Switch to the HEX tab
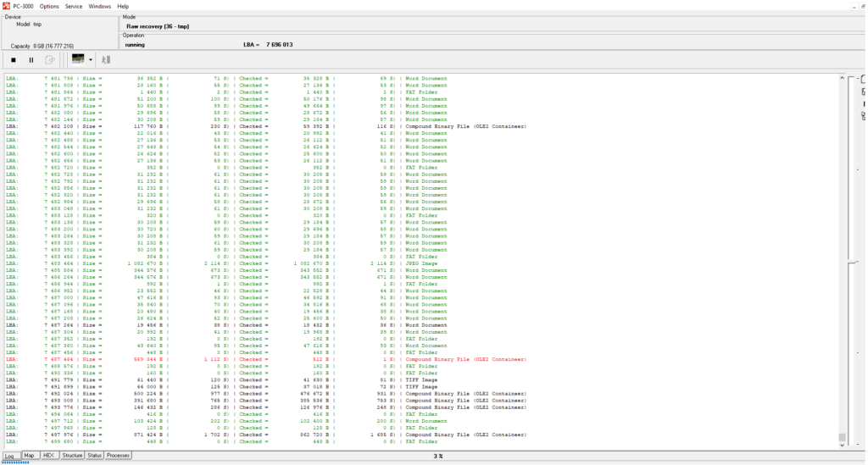Viewport: 868px width, 465px height. (49, 456)
